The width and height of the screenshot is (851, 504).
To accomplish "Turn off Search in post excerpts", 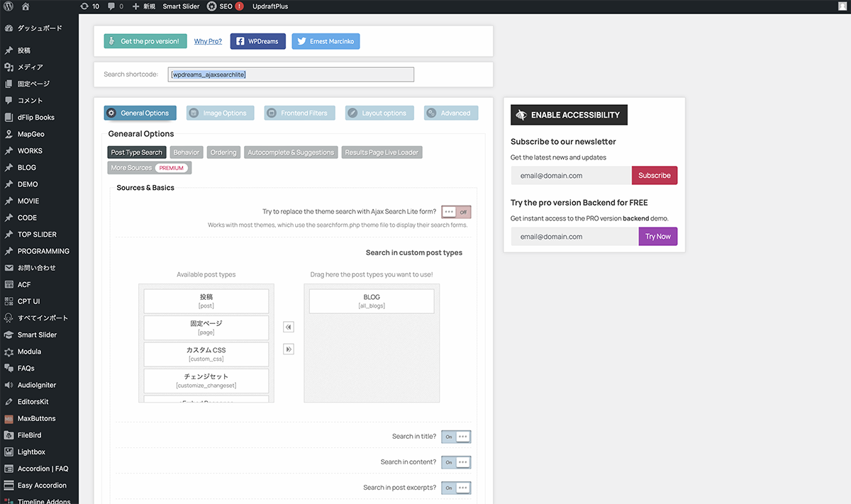I will click(x=456, y=488).
